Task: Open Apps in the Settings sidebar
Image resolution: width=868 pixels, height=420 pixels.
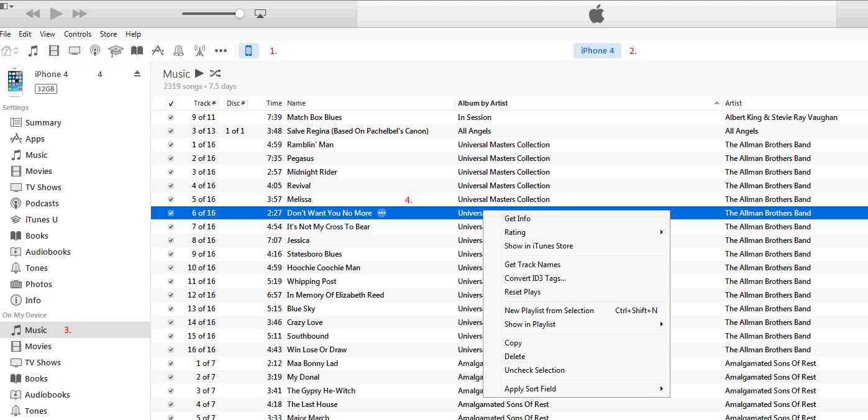Action: [75, 139]
